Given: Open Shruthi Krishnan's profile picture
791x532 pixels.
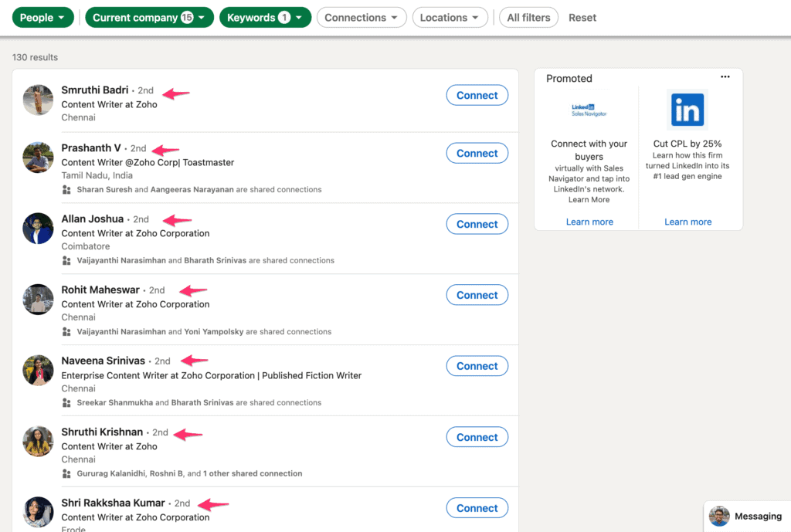Looking at the screenshot, I should (x=39, y=442).
